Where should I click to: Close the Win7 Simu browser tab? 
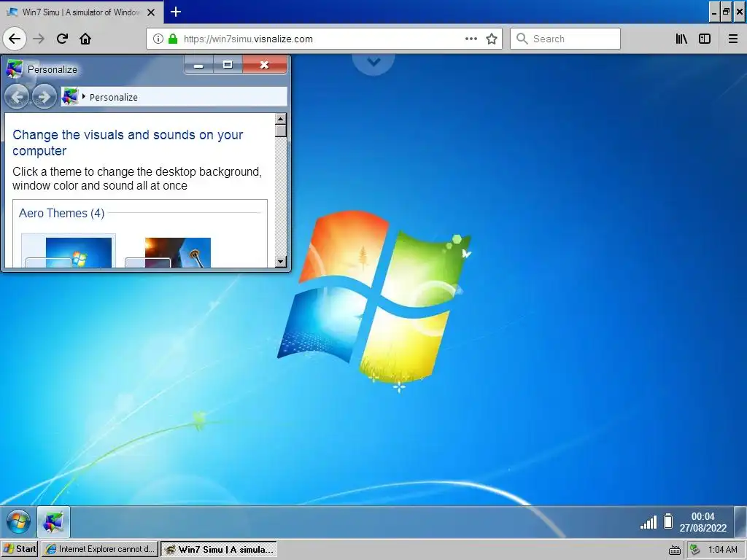pos(151,12)
